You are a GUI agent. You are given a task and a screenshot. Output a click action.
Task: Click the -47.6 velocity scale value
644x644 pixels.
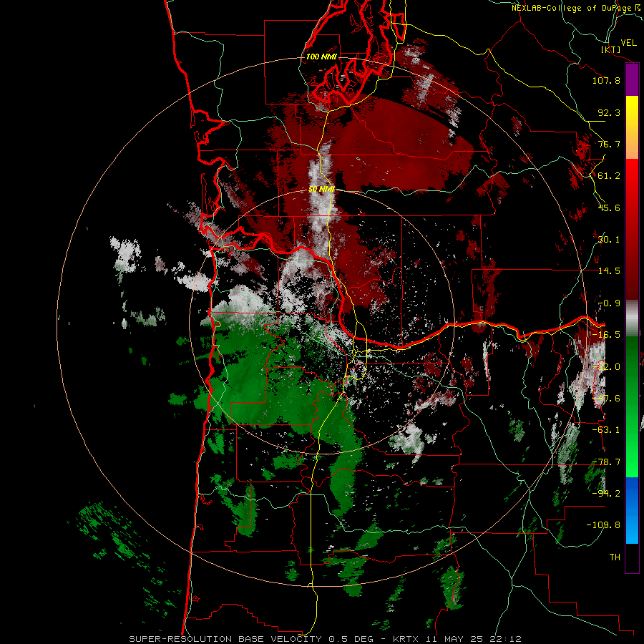tap(606, 399)
